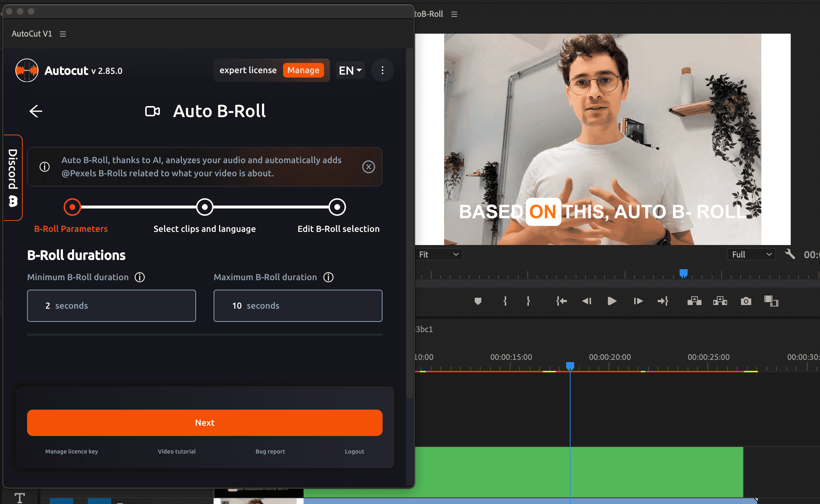Click 00:00:25:00 on timeline ruler
Image resolution: width=820 pixels, height=504 pixels.
tap(708, 357)
